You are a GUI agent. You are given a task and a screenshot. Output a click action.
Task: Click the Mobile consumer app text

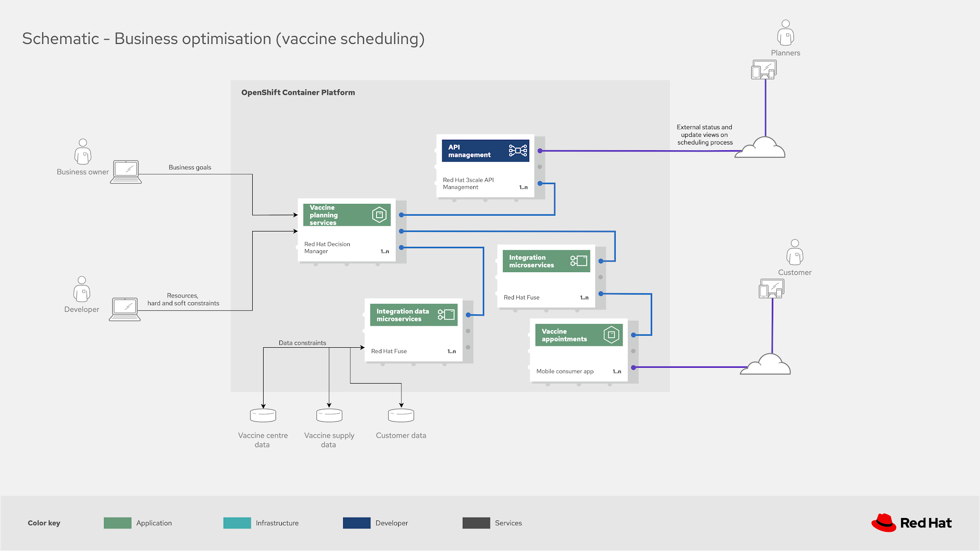565,371
